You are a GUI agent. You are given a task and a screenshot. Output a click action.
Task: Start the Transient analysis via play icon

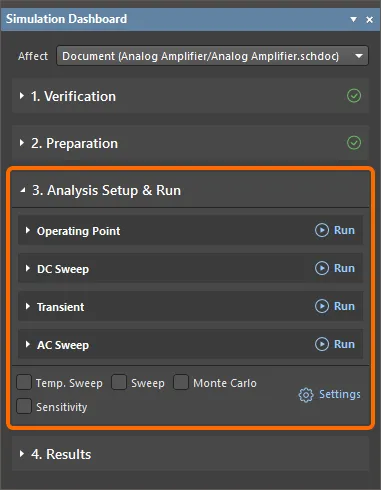click(x=322, y=306)
